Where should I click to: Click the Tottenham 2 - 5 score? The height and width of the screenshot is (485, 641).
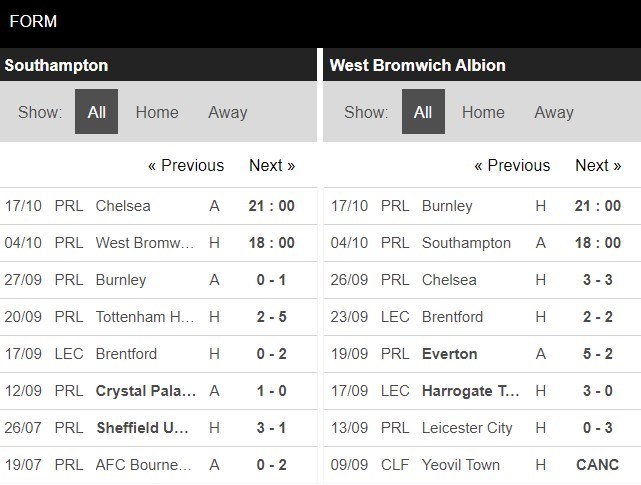pos(271,317)
